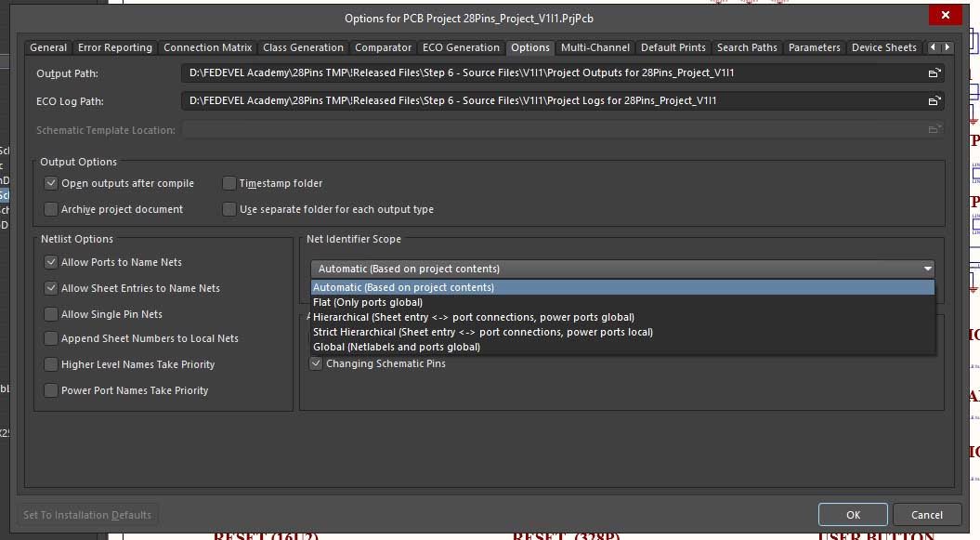
Task: Switch to the Error Reporting tab
Action: [115, 47]
